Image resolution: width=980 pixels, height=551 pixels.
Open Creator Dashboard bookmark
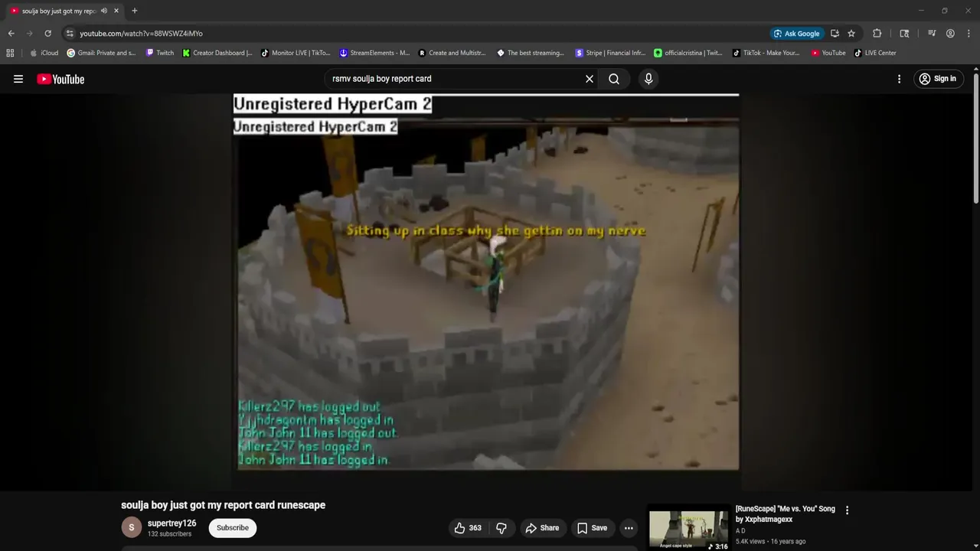pos(217,53)
